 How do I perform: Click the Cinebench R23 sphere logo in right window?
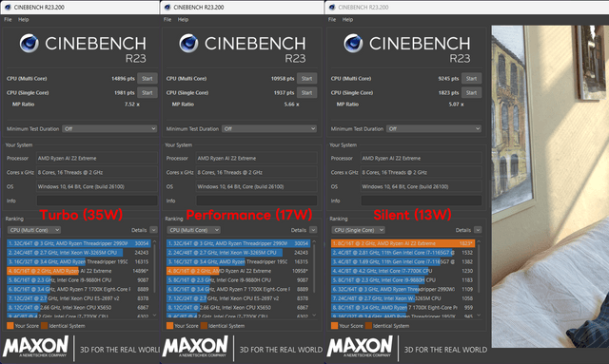tap(353, 44)
